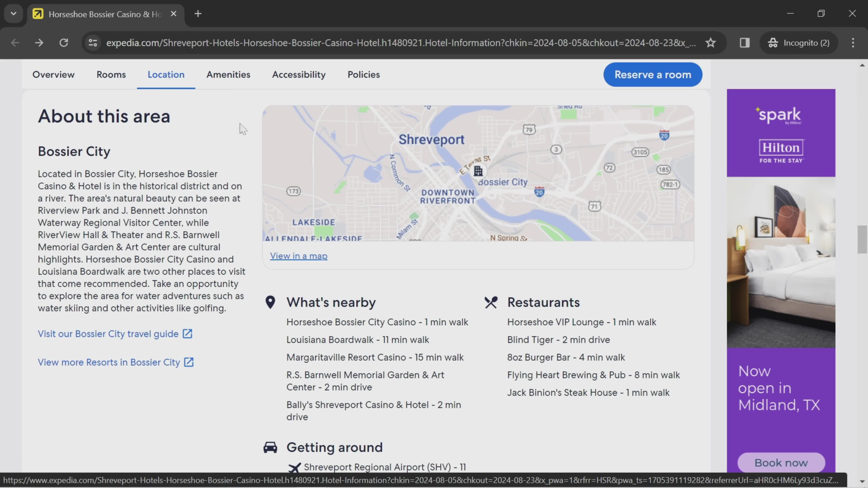Click the bookmark/favorite star icon in address bar

pyautogui.click(x=711, y=42)
